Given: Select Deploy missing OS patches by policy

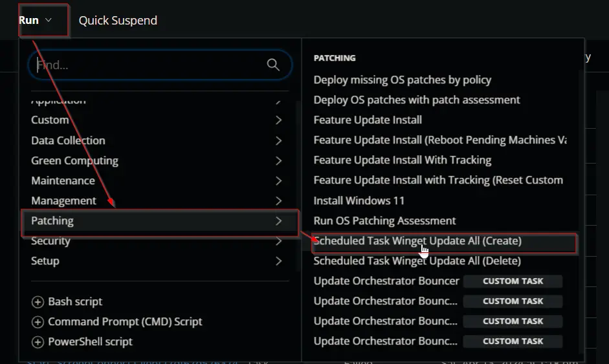Looking at the screenshot, I should click(x=403, y=80).
